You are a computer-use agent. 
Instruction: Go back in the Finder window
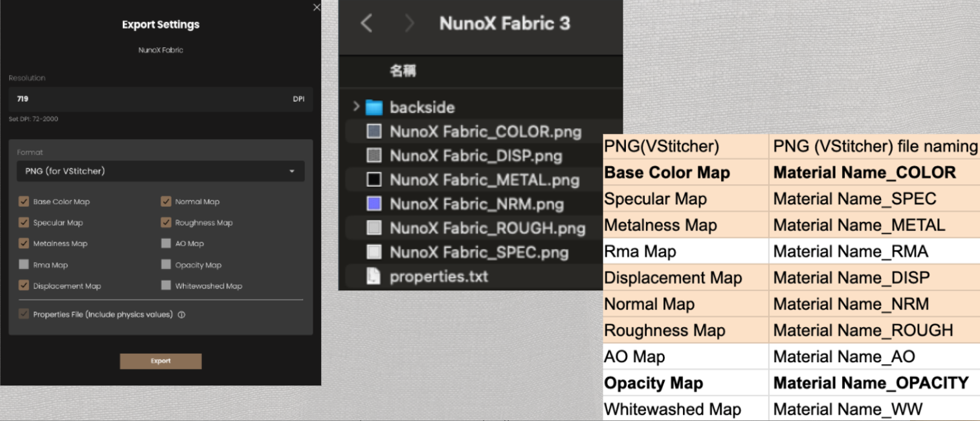click(366, 24)
